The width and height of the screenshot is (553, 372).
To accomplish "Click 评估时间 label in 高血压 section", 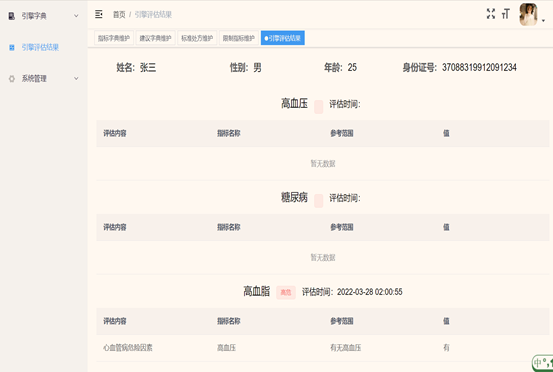I will point(345,104).
